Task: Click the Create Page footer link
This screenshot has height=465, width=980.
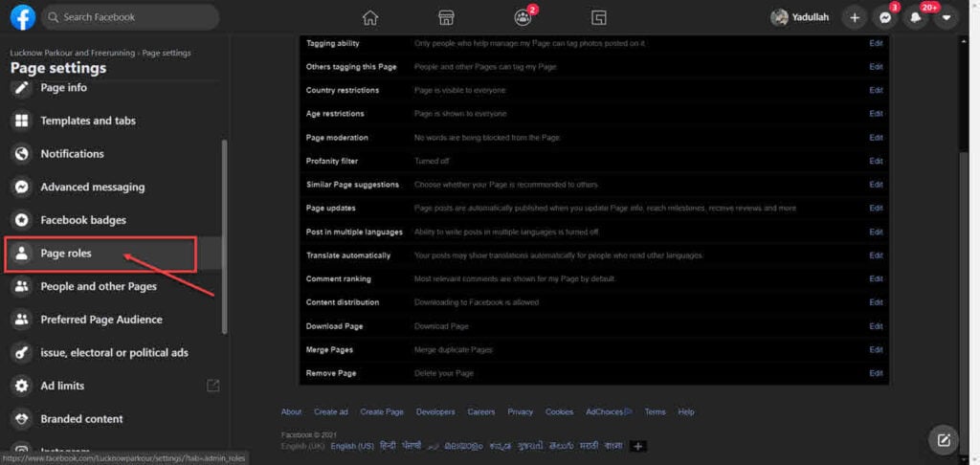Action: pos(382,411)
